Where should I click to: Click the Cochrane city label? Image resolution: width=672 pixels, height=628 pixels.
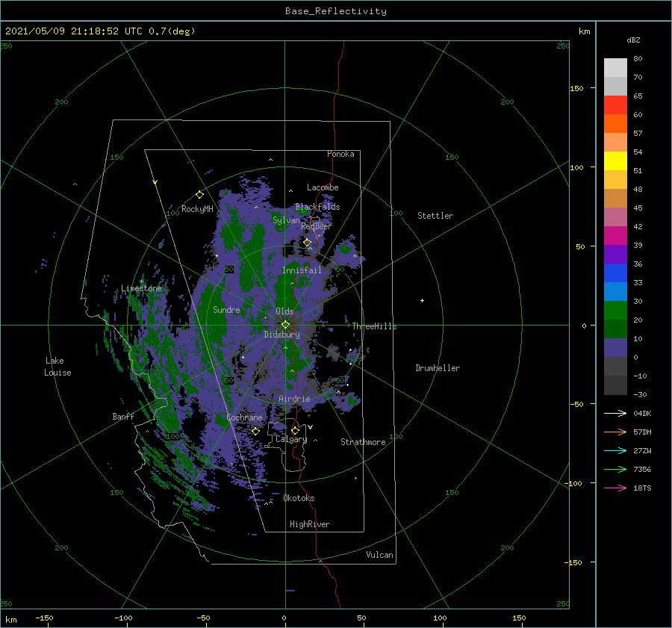point(244,417)
